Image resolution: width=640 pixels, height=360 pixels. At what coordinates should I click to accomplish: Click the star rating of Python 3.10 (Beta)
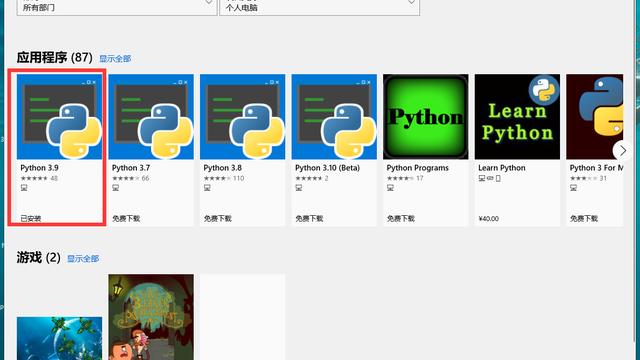(x=309, y=178)
